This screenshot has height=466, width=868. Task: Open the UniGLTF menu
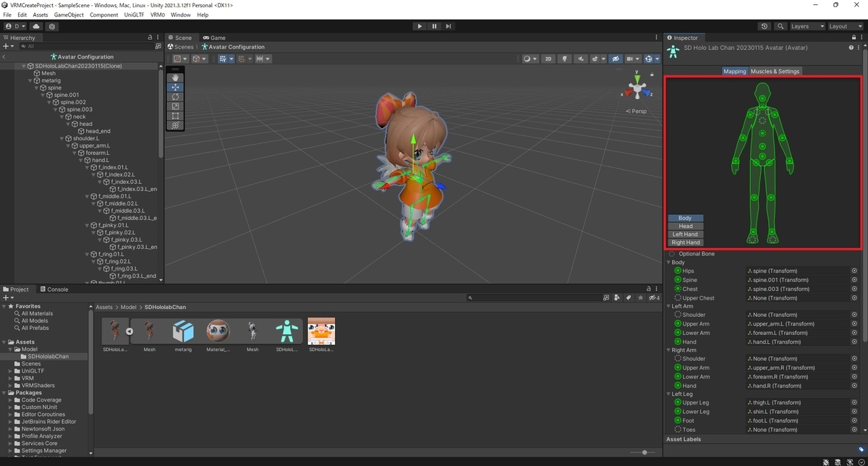tap(132, 14)
